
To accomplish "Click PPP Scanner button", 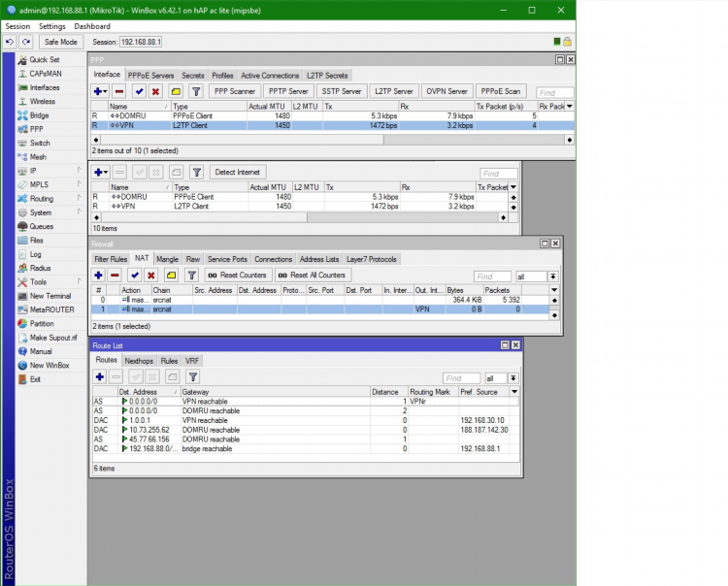I will point(235,91).
